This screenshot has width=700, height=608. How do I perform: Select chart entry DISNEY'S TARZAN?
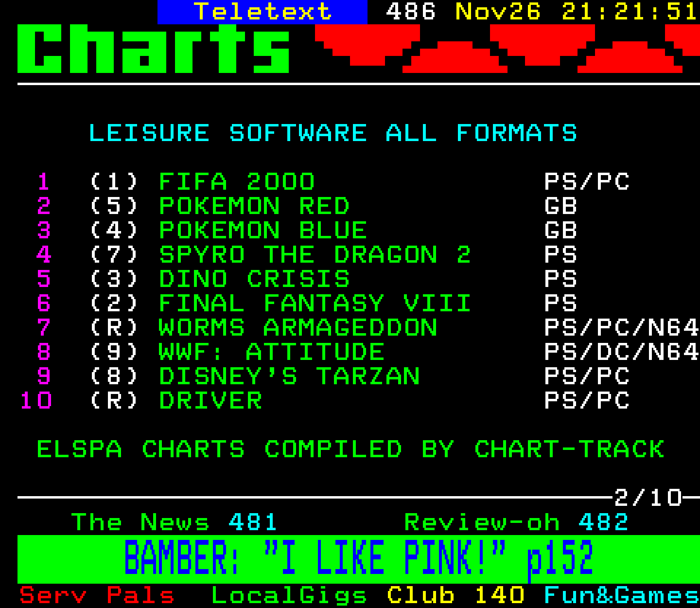[289, 376]
